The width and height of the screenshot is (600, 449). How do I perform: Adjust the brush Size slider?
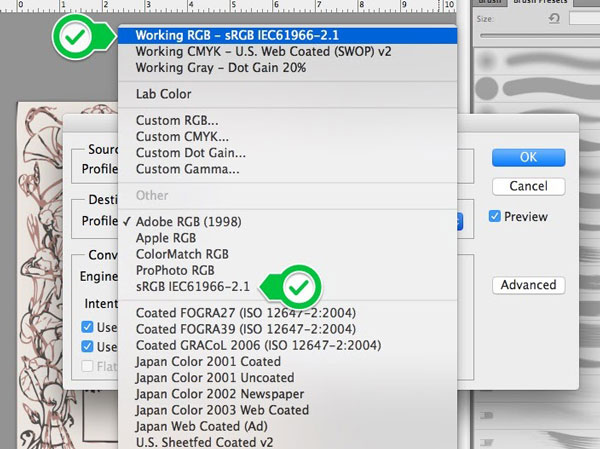click(x=540, y=36)
